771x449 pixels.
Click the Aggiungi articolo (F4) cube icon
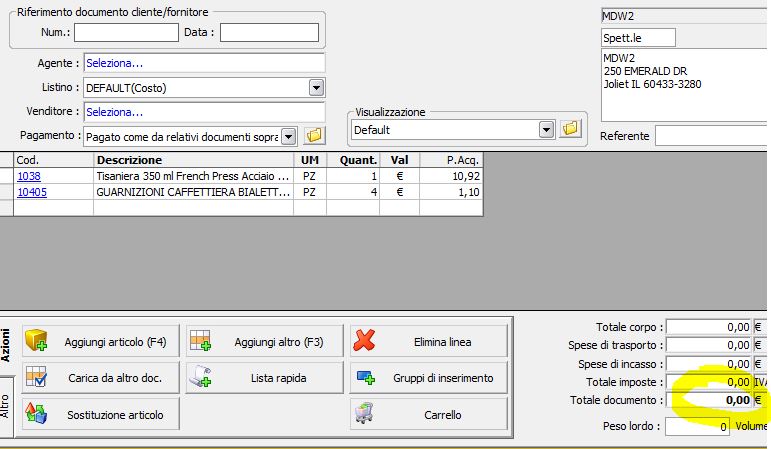pyautogui.click(x=36, y=340)
